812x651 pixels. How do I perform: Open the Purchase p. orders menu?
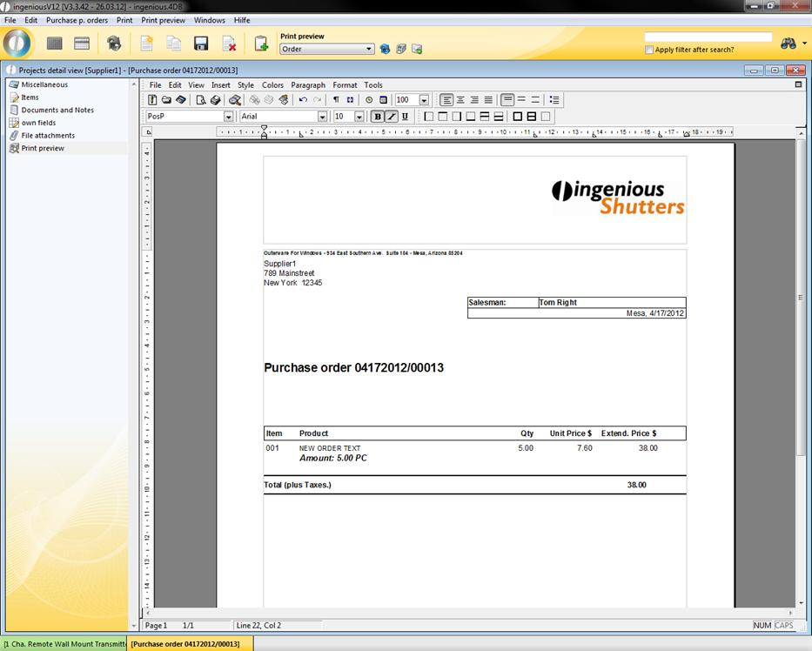coord(77,20)
